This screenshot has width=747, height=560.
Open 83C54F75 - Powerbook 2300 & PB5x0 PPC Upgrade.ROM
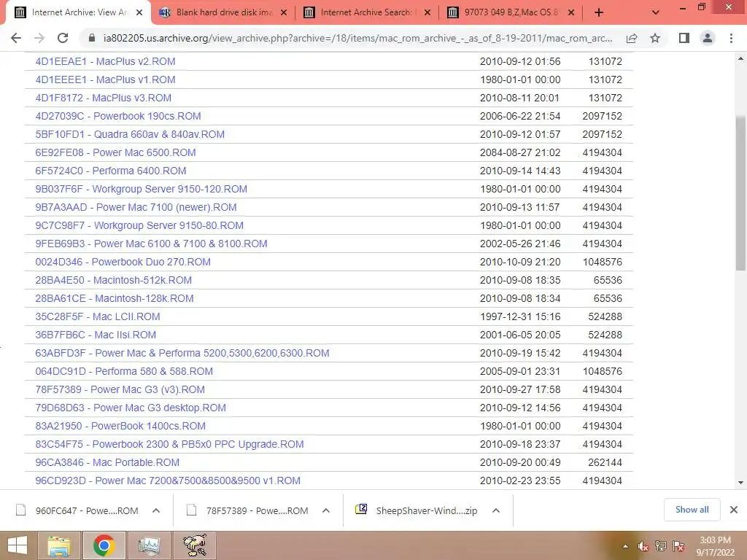point(169,444)
